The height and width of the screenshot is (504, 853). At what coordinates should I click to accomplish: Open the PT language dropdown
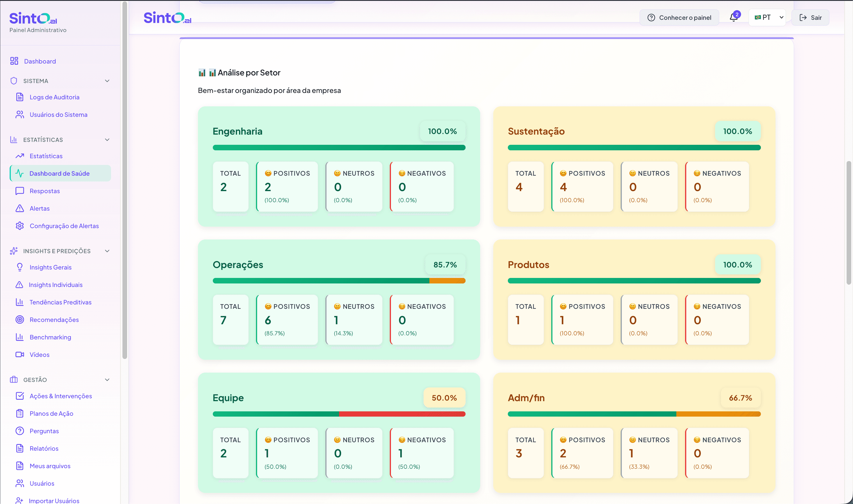767,17
